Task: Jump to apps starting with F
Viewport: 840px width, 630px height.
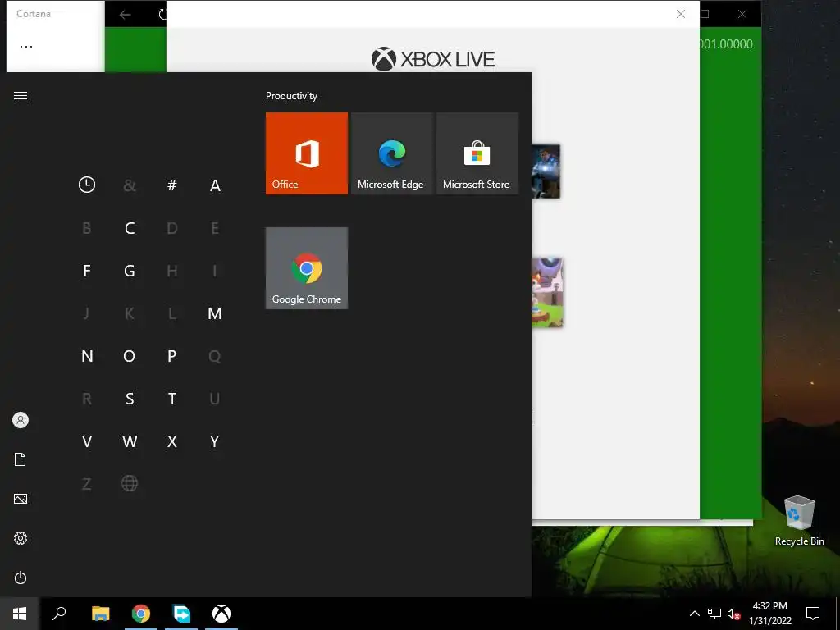Action: [x=87, y=271]
